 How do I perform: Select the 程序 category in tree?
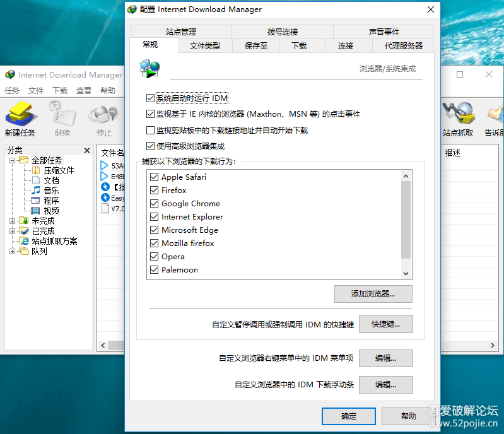tap(52, 201)
